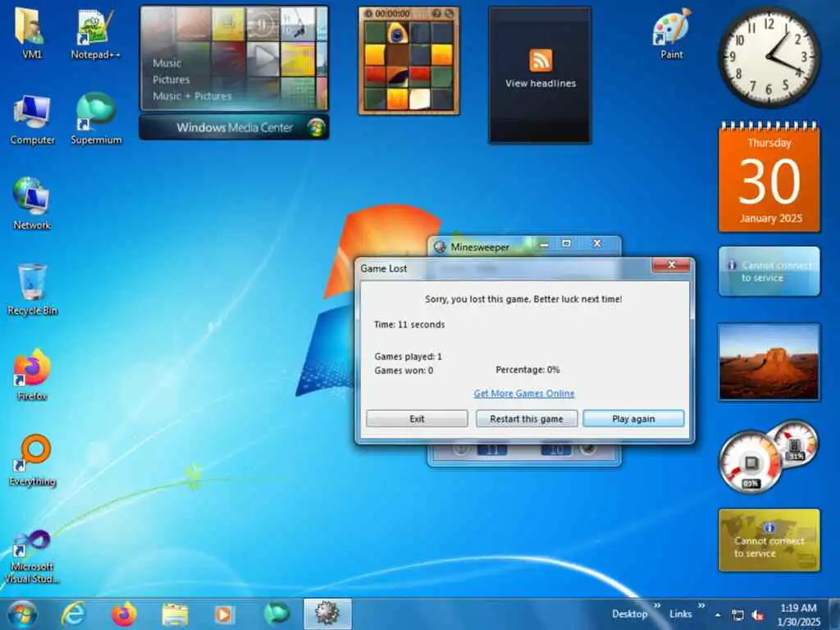840x630 pixels.
Task: Click the taskbar clock showing 1:19 AM
Action: 798,614
